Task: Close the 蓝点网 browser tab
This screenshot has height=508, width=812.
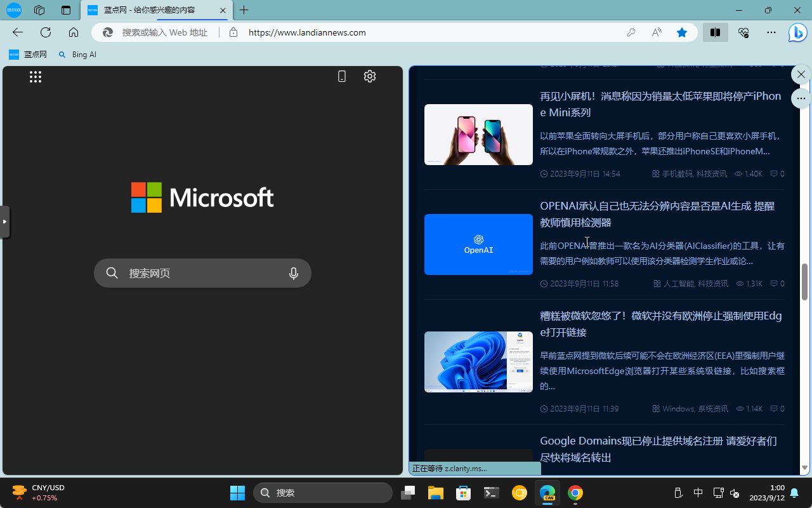Action: tap(223, 10)
